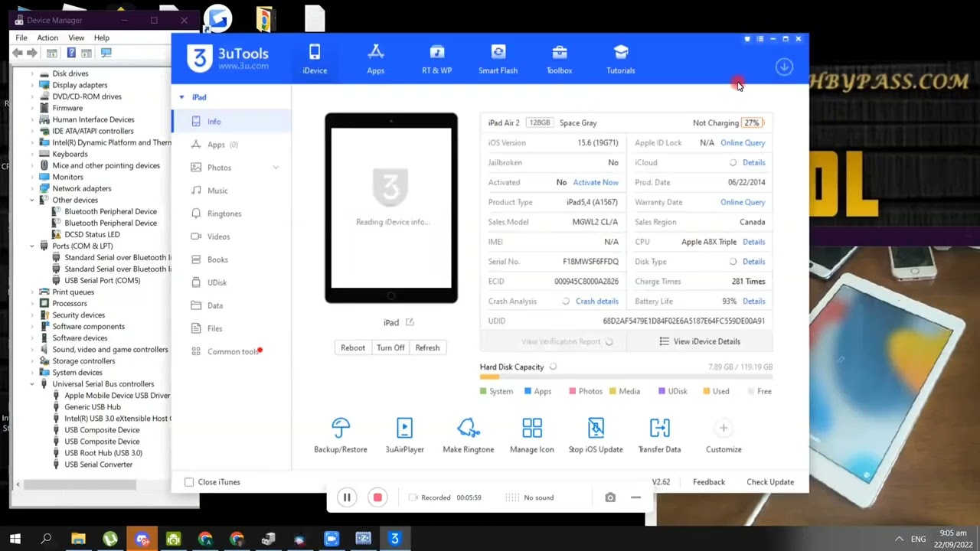Click View iDevice Details button
The height and width of the screenshot is (551, 980).
[700, 341]
